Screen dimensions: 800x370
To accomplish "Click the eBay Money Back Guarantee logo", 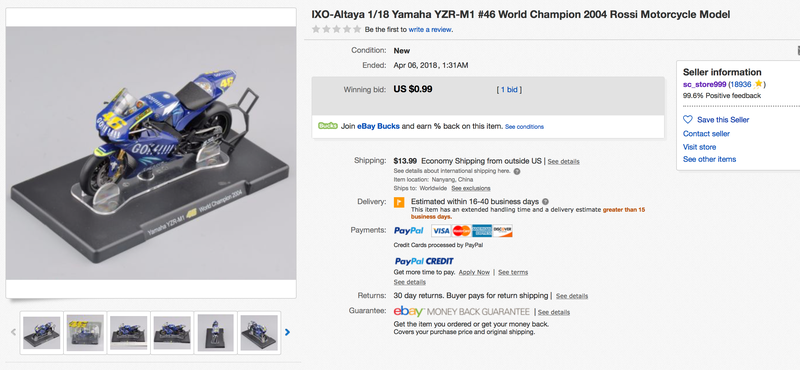I will (462, 311).
